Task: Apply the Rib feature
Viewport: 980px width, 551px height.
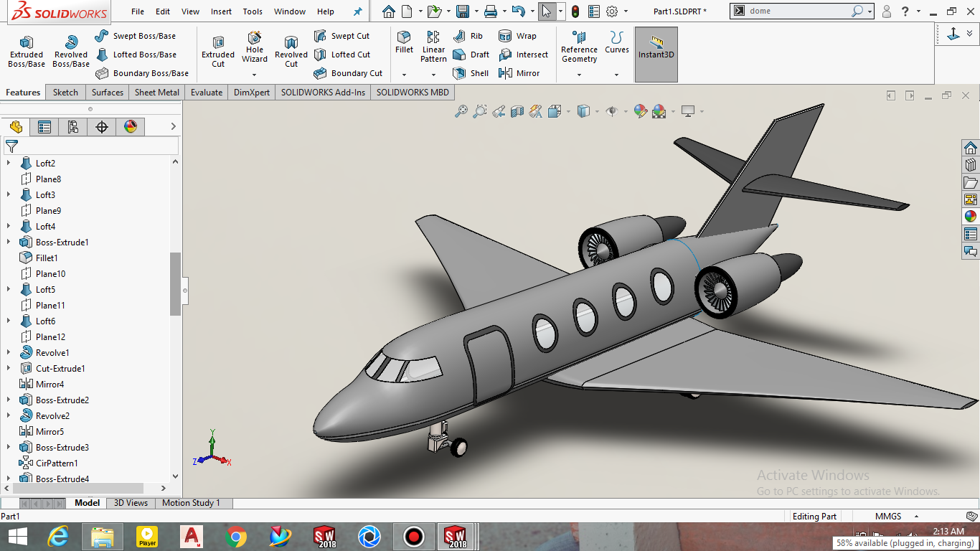Action: [x=468, y=36]
